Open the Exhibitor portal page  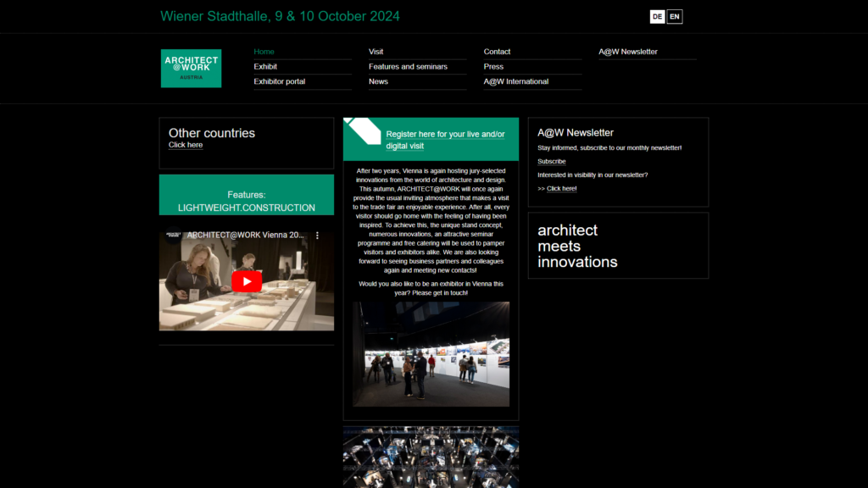(x=280, y=81)
